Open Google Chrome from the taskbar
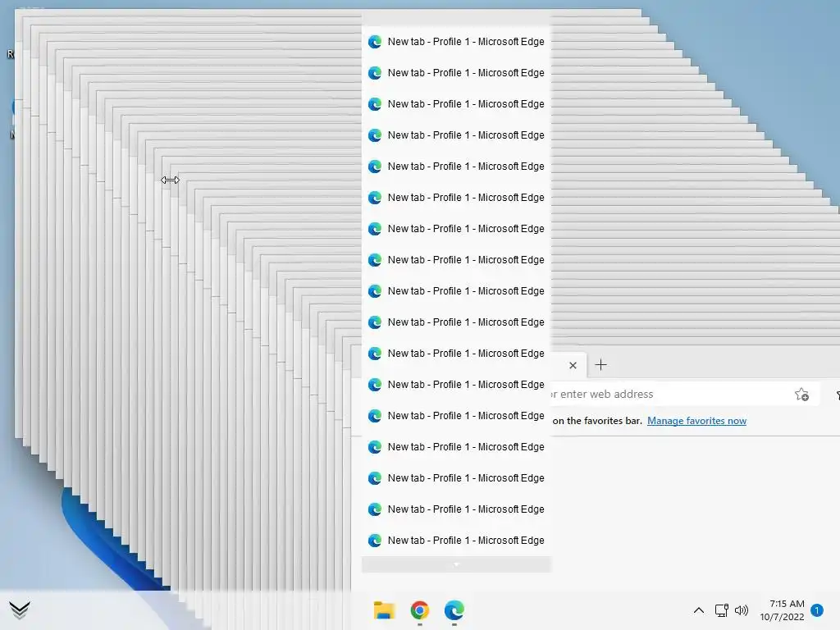This screenshot has height=630, width=840. [419, 610]
